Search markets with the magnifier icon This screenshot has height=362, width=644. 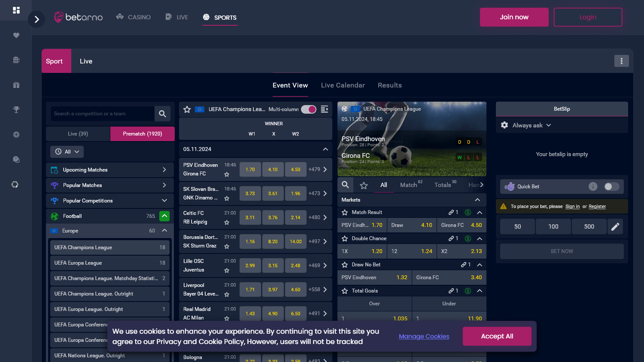tap(345, 185)
